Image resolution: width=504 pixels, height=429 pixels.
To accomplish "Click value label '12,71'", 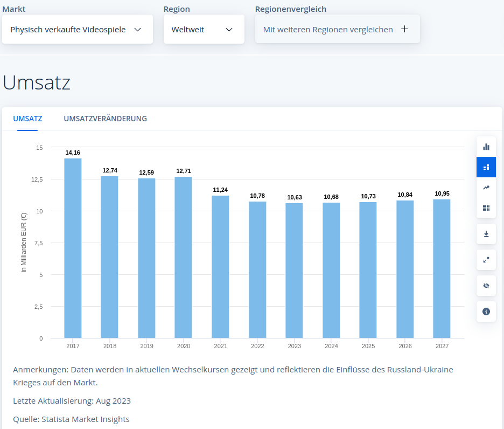I will pyautogui.click(x=184, y=171).
